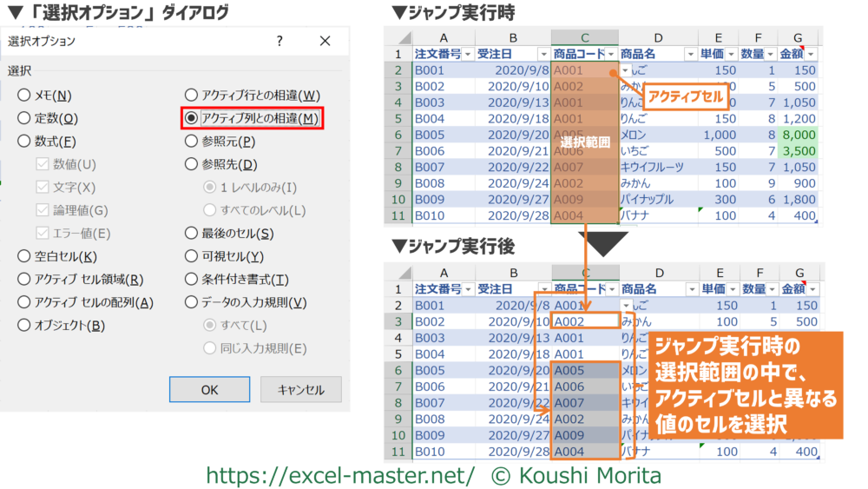Close the 選択オプション dialog with X

tap(325, 41)
